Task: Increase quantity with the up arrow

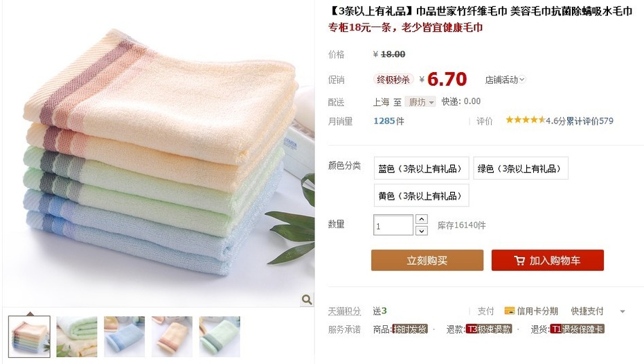Action: [422, 219]
